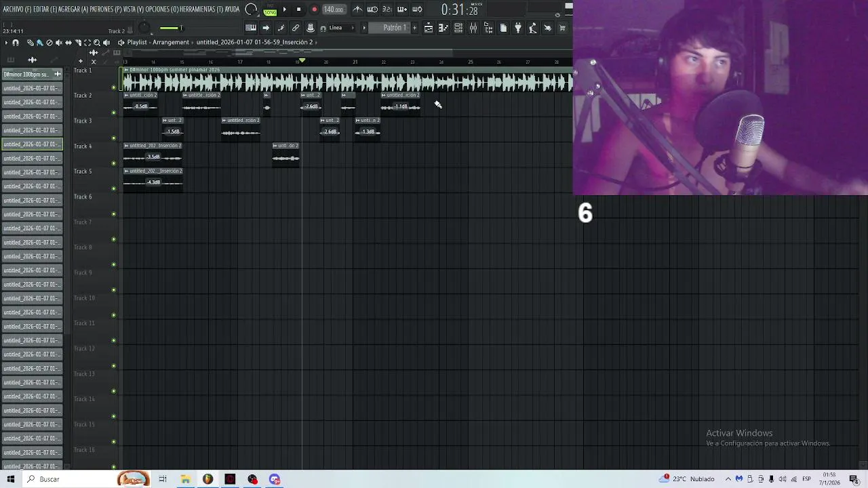
Task: Open the ARCHIVO menu
Action: tap(17, 9)
